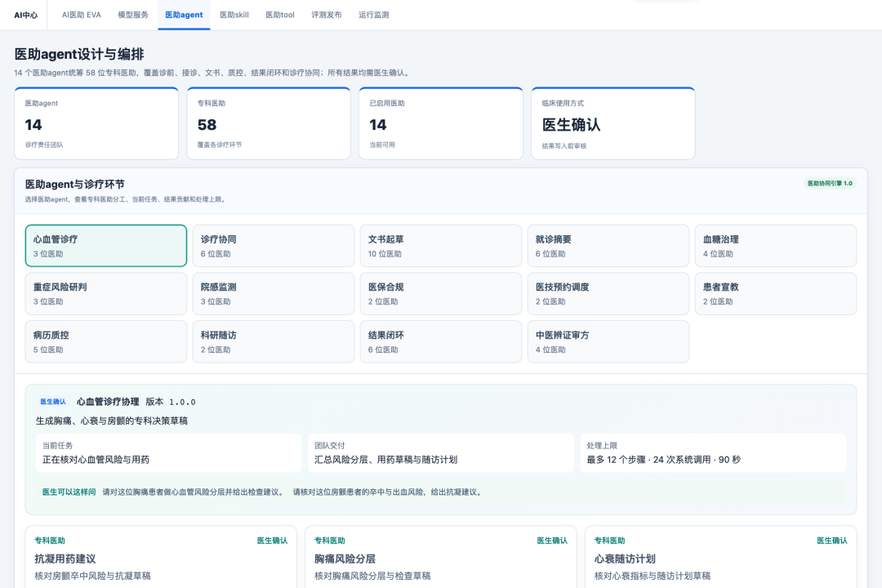This screenshot has width=882, height=588.
Task: Select the 心血管诊疗 agent card
Action: 105,246
